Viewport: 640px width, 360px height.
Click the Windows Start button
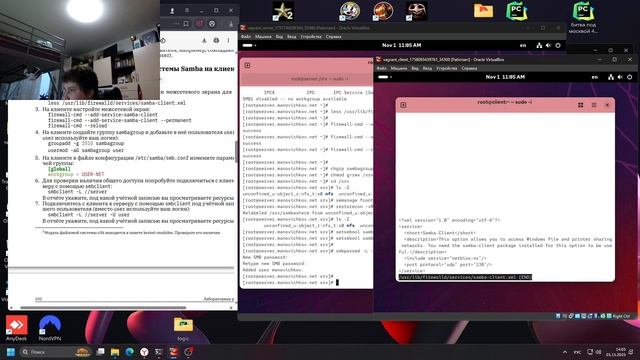click(11, 352)
